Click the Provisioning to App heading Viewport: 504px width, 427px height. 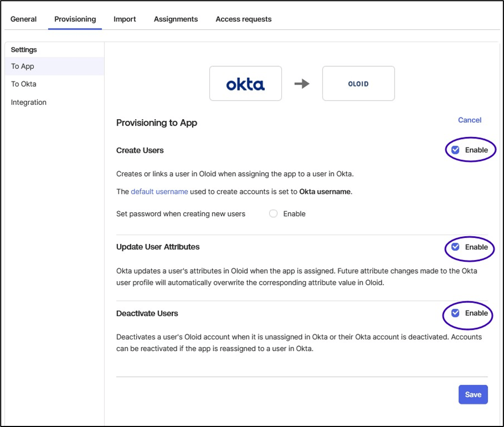click(156, 123)
